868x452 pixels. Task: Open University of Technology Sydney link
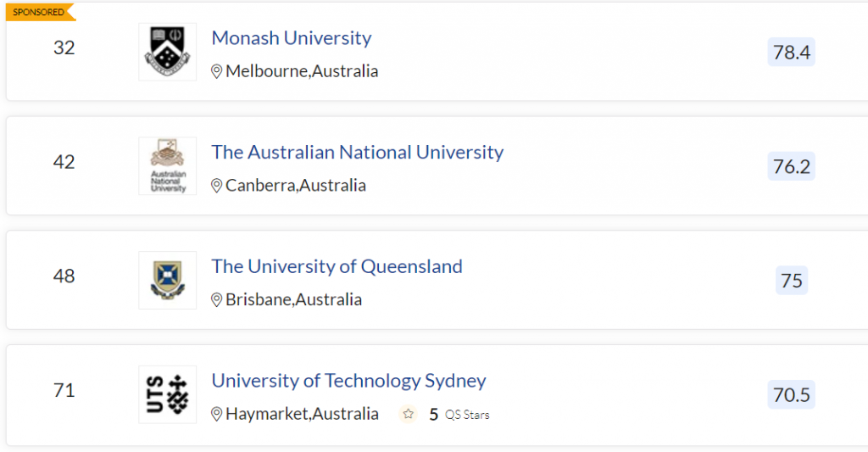click(x=348, y=381)
